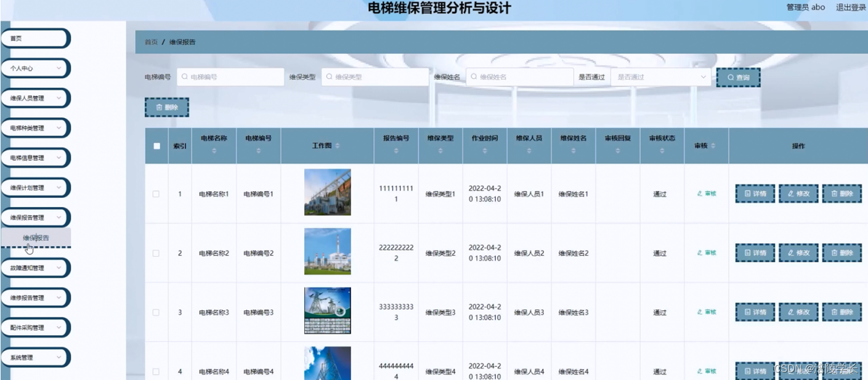868x380 pixels.
Task: Sort by 电梯编号 column arrows
Action: click(x=258, y=151)
